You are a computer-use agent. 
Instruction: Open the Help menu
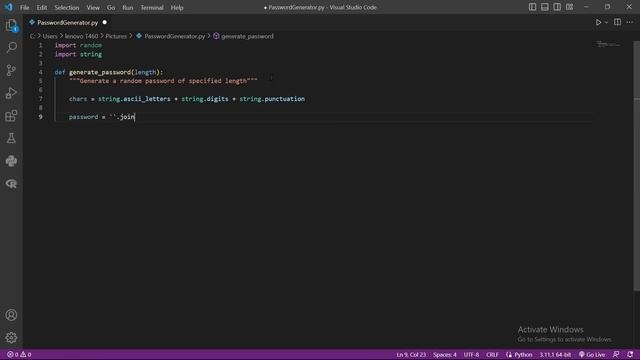tap(177, 7)
